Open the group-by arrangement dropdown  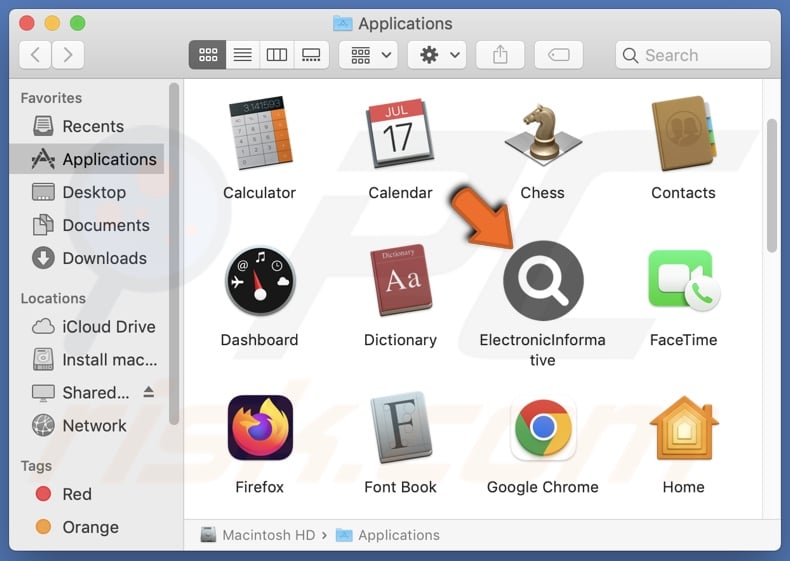(x=368, y=54)
